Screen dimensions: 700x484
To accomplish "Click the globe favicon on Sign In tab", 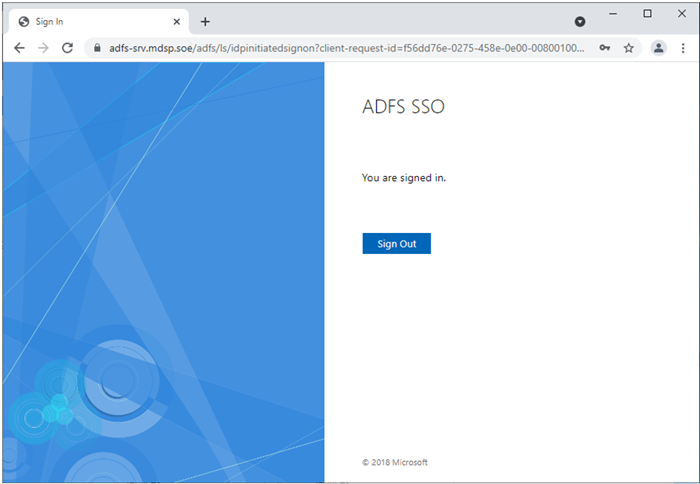I will tap(24, 21).
